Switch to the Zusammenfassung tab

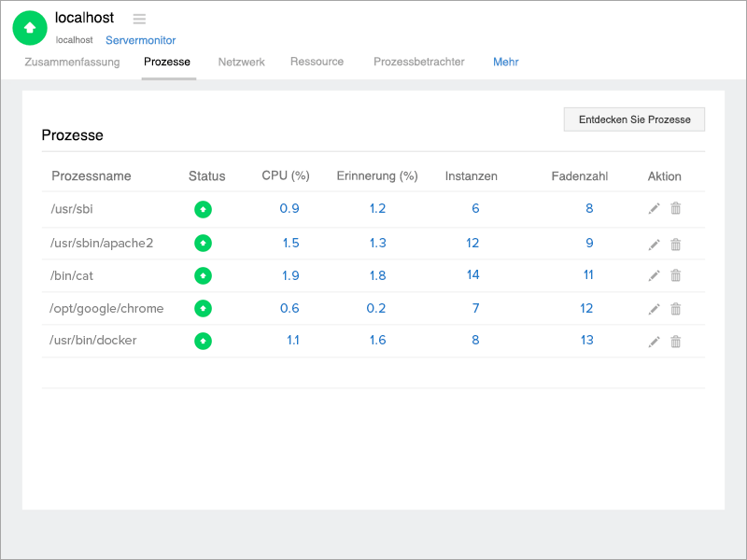tap(72, 62)
